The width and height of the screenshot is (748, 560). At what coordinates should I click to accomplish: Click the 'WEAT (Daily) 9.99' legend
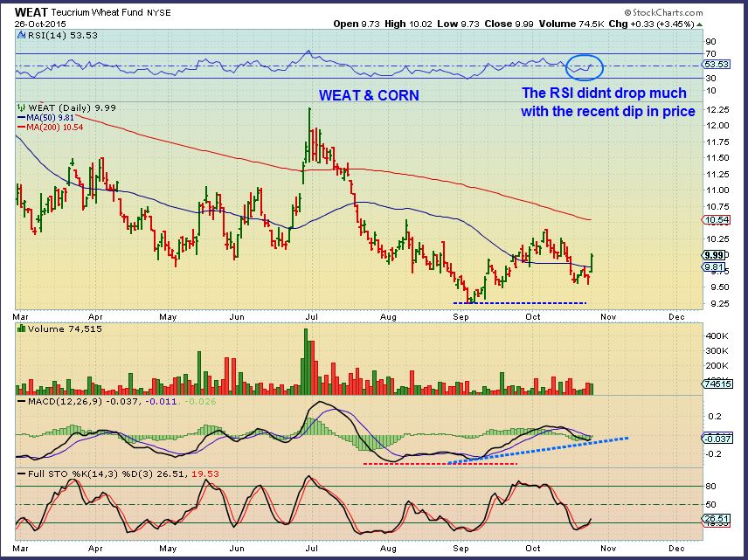click(x=72, y=108)
